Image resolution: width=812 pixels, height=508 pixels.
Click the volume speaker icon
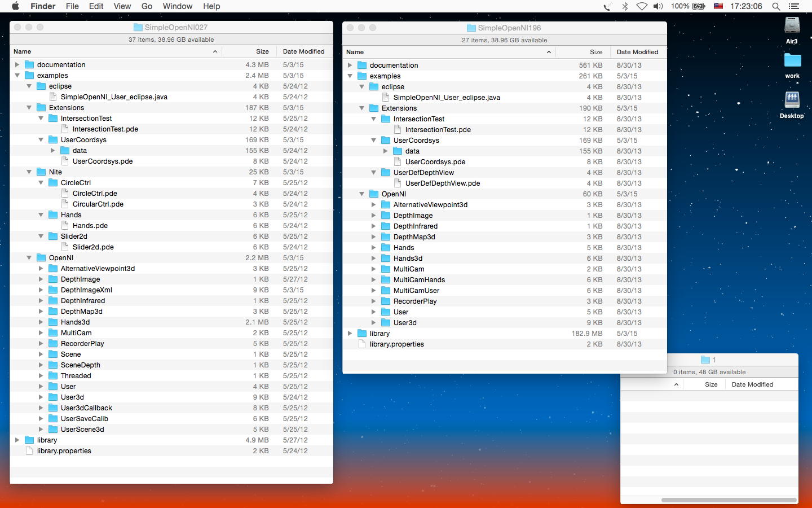(x=658, y=6)
